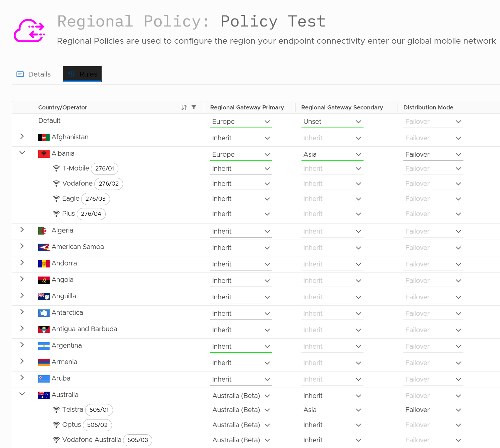Open Albania distribution mode Failover dropdown
The image size is (500, 448).
tap(433, 154)
